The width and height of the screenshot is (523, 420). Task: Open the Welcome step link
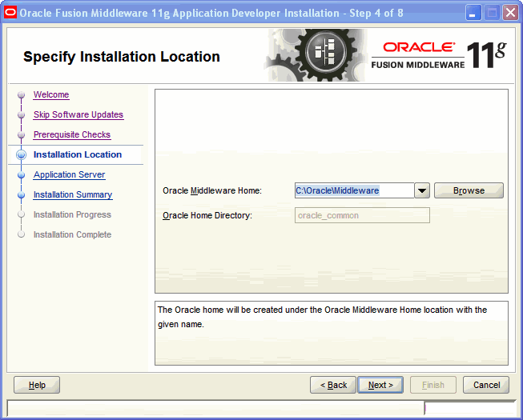(x=51, y=94)
